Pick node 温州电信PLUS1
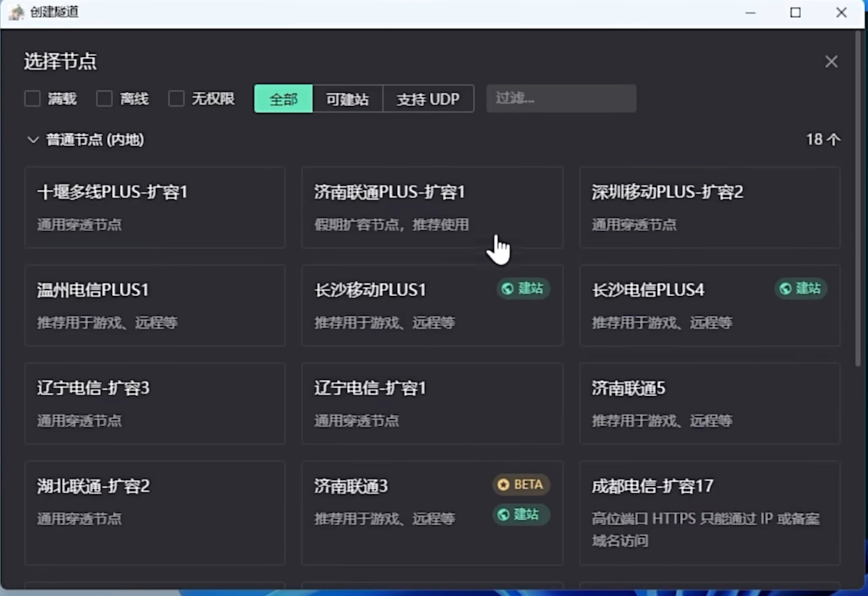This screenshot has height=596, width=868. pyautogui.click(x=155, y=305)
